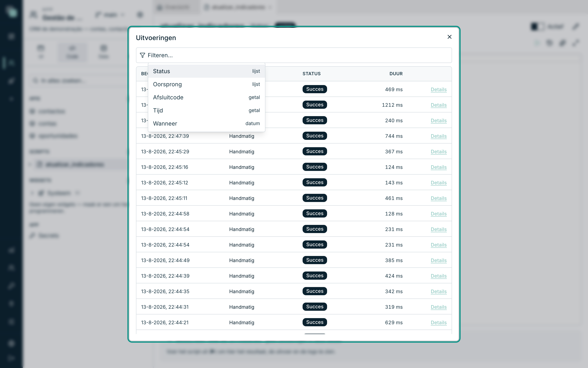The image size is (588, 368).
Task: Select timestamp 13-8-2026, 22:45:16
Action: (165, 167)
